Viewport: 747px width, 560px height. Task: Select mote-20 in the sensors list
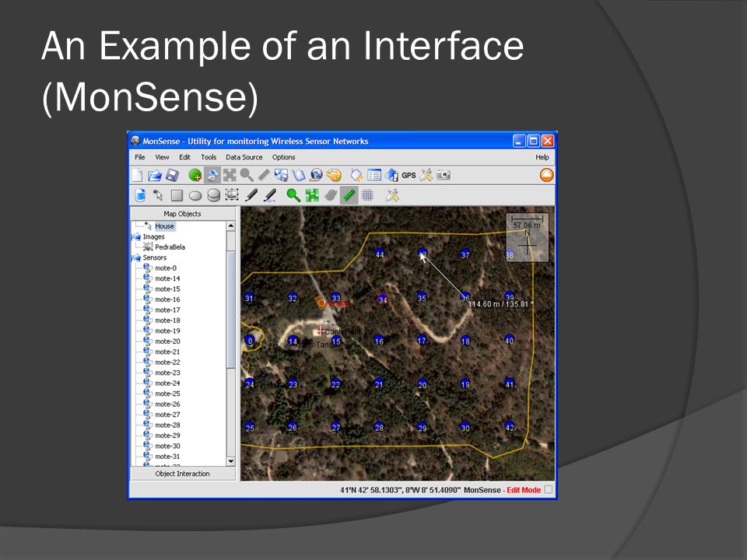point(167,341)
